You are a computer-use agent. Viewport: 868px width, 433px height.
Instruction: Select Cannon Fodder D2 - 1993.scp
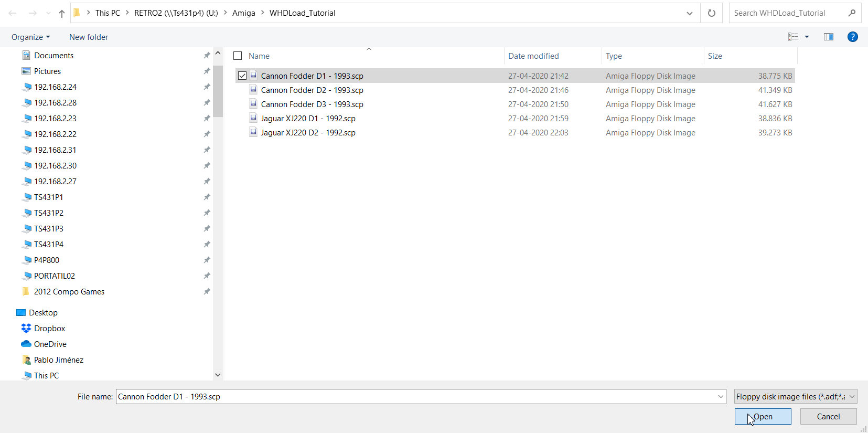tap(312, 90)
